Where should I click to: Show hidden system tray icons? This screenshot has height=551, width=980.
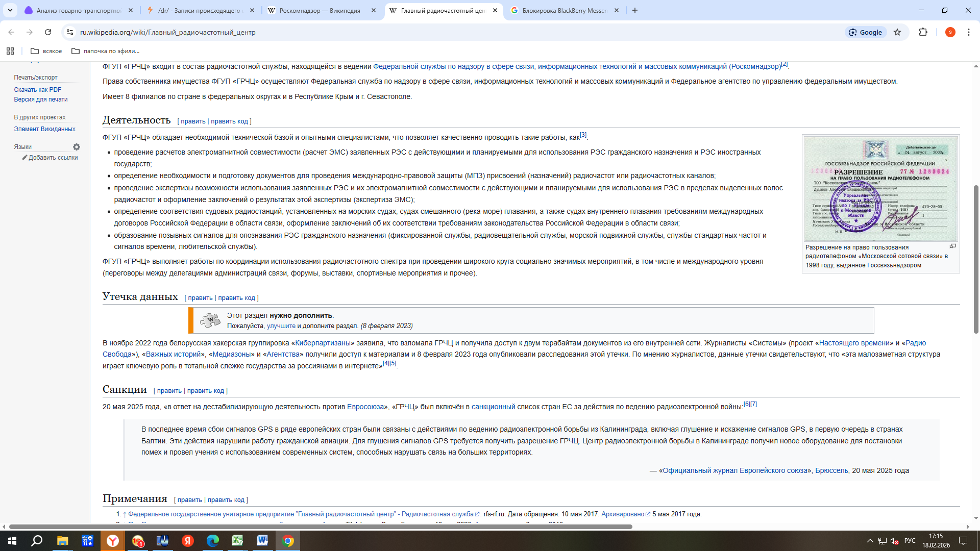(x=870, y=541)
